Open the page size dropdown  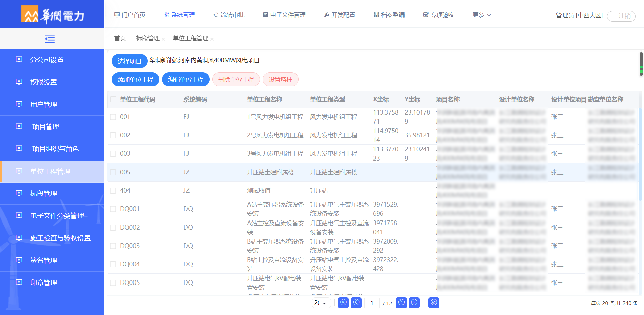click(321, 303)
